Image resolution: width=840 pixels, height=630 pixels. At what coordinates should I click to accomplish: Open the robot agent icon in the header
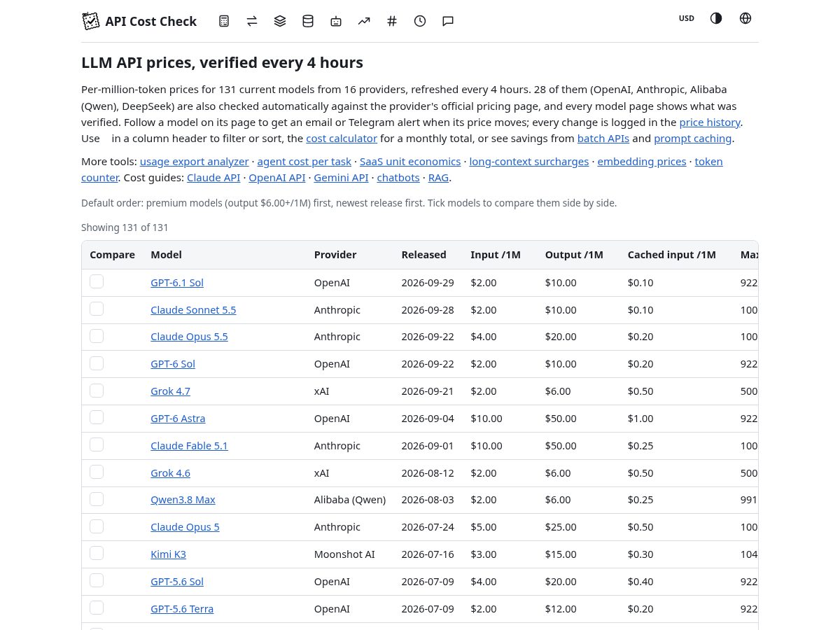[336, 21]
